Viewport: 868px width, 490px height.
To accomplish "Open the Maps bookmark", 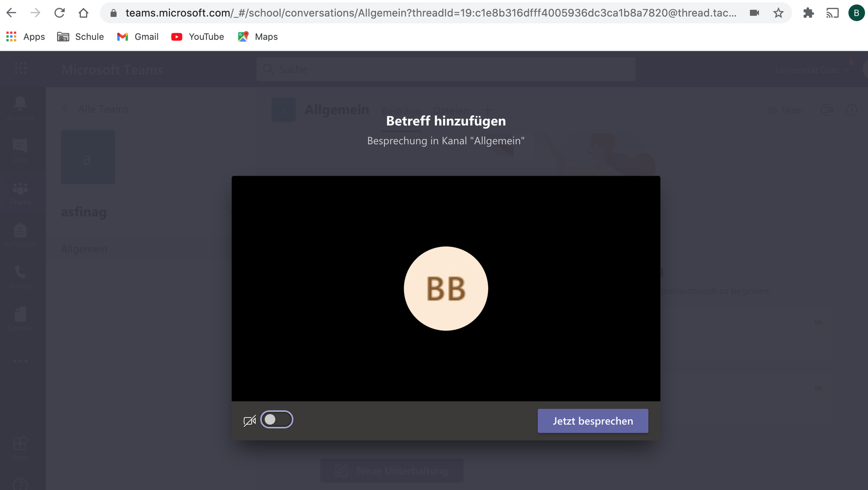I will pos(258,37).
